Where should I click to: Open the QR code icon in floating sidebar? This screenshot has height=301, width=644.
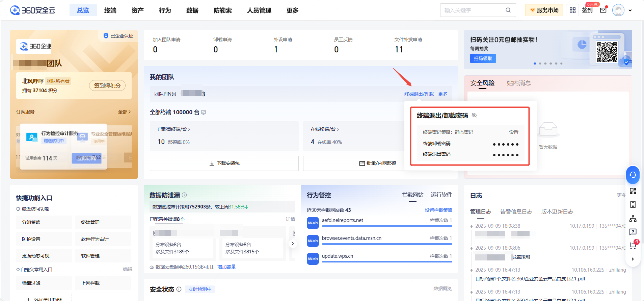click(633, 191)
